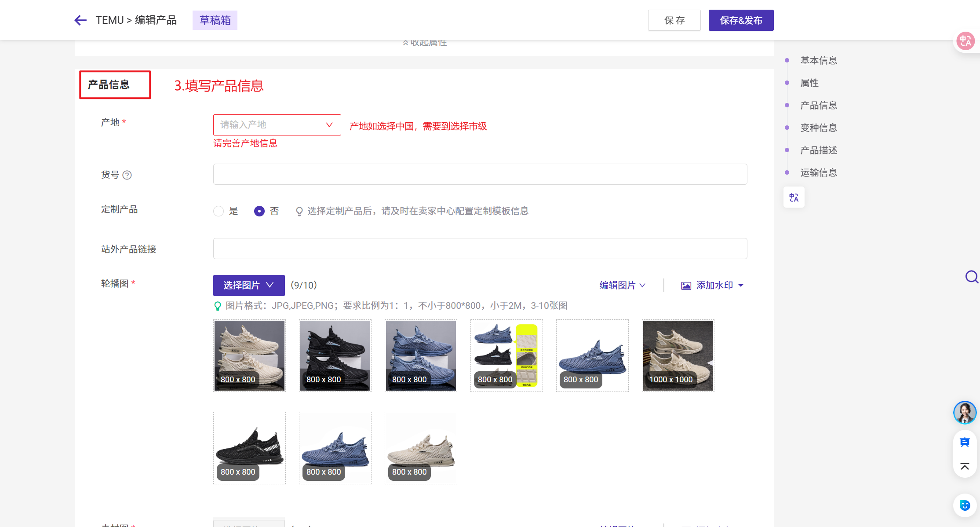This screenshot has height=527, width=980.
Task: Click the image icon beside 添加水印
Action: (x=686, y=286)
